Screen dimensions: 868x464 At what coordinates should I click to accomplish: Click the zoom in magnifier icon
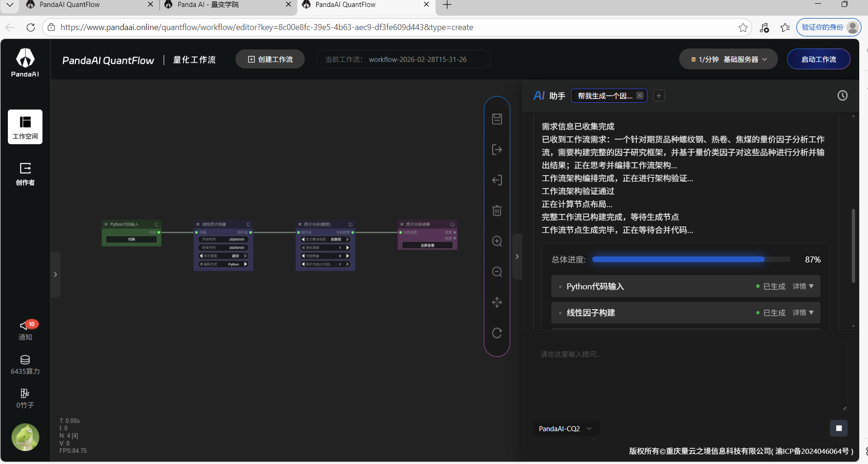click(x=497, y=241)
